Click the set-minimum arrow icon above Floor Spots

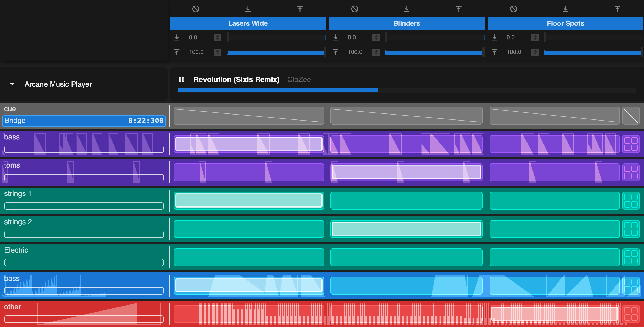565,9
